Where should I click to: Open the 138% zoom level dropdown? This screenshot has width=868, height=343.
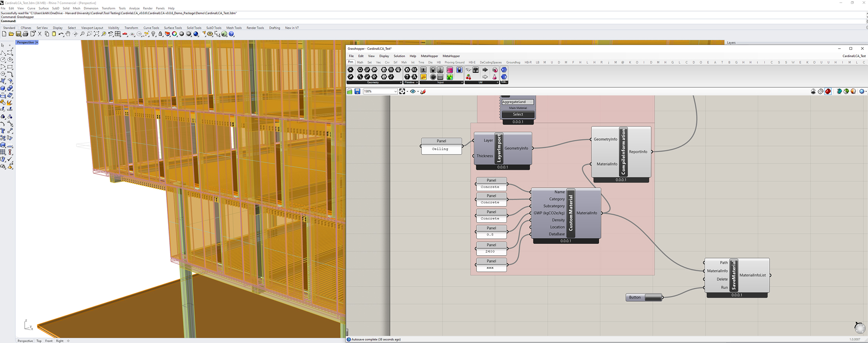(395, 92)
